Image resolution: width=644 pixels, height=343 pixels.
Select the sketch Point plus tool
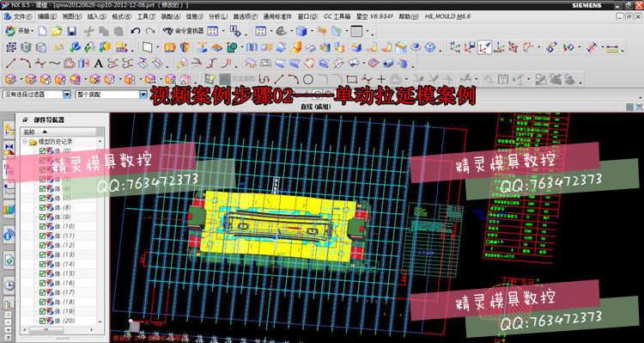tap(381, 79)
